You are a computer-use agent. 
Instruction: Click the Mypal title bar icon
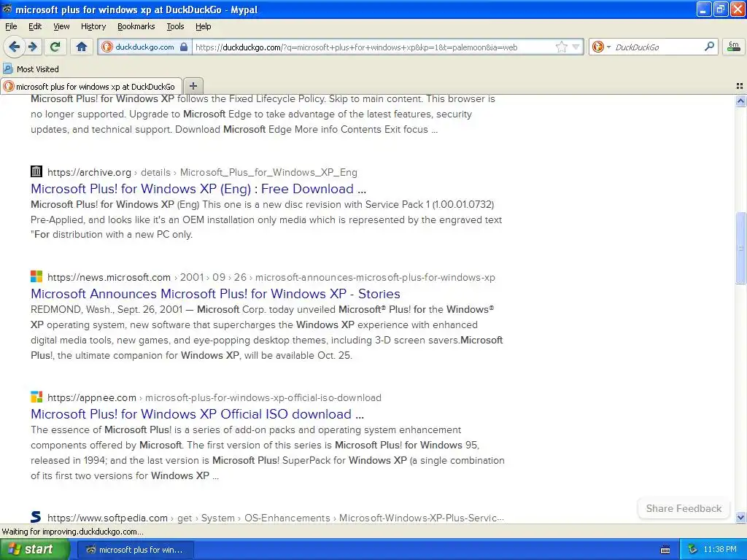7,9
